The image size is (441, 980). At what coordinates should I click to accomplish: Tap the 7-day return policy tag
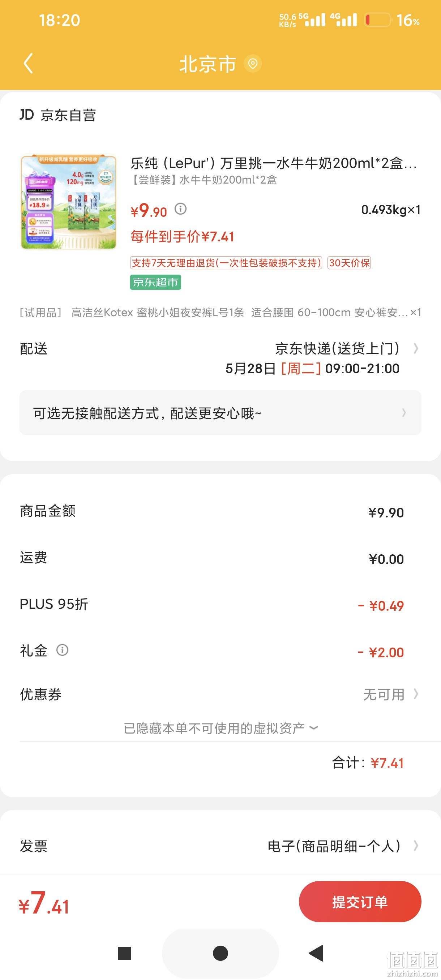click(226, 263)
